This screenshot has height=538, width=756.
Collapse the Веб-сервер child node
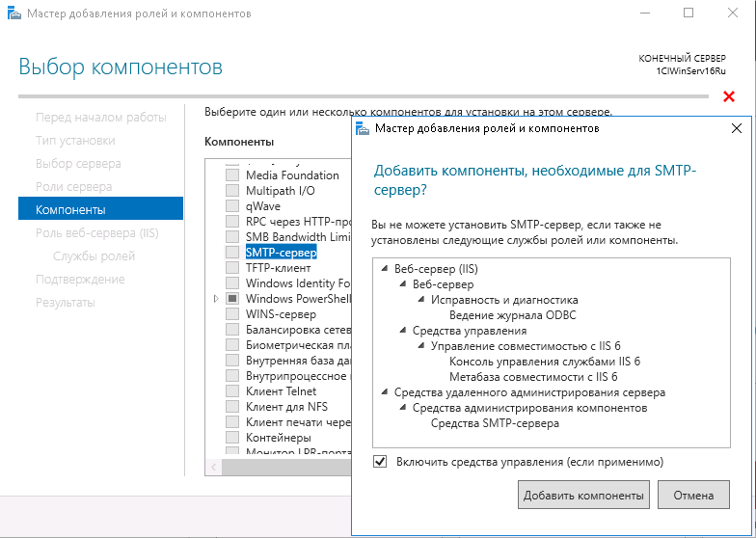403,283
